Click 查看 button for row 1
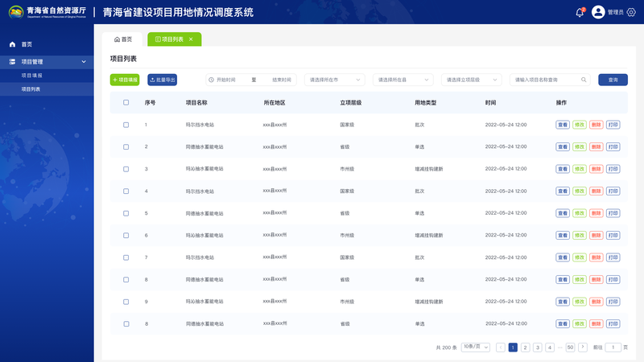This screenshot has height=362, width=644. tap(562, 125)
